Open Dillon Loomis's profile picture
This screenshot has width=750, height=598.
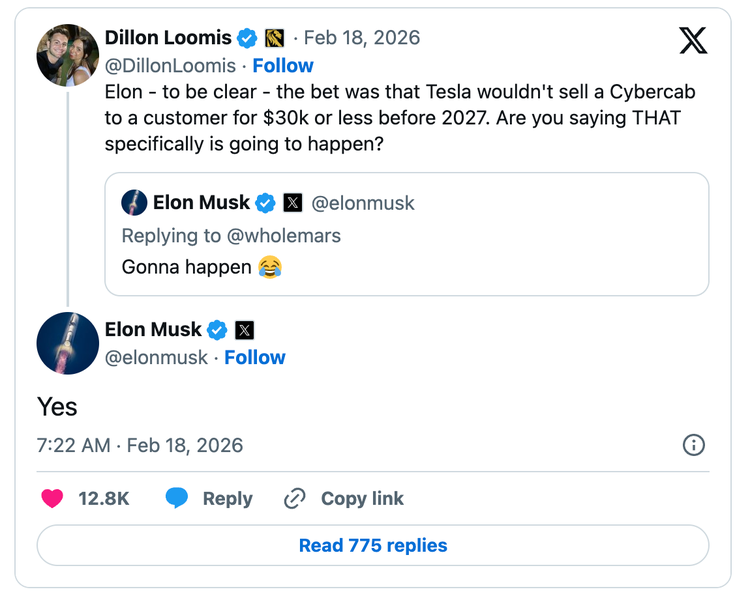coord(68,54)
